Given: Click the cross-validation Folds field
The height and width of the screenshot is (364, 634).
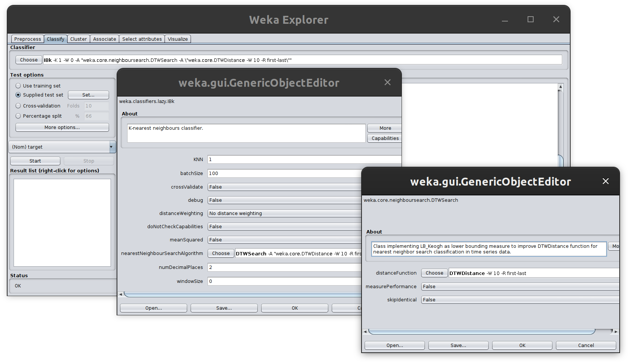Looking at the screenshot, I should click(97, 106).
